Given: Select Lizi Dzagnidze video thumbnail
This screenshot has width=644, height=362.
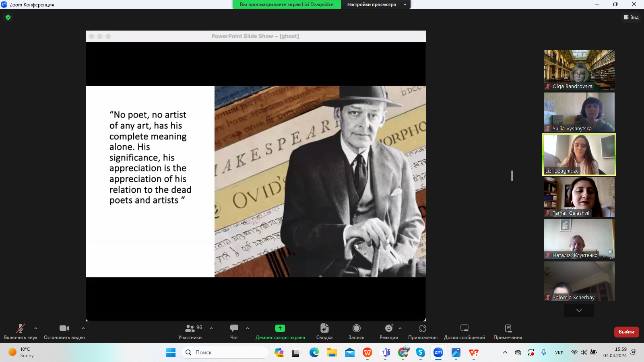Looking at the screenshot, I should pos(579,154).
